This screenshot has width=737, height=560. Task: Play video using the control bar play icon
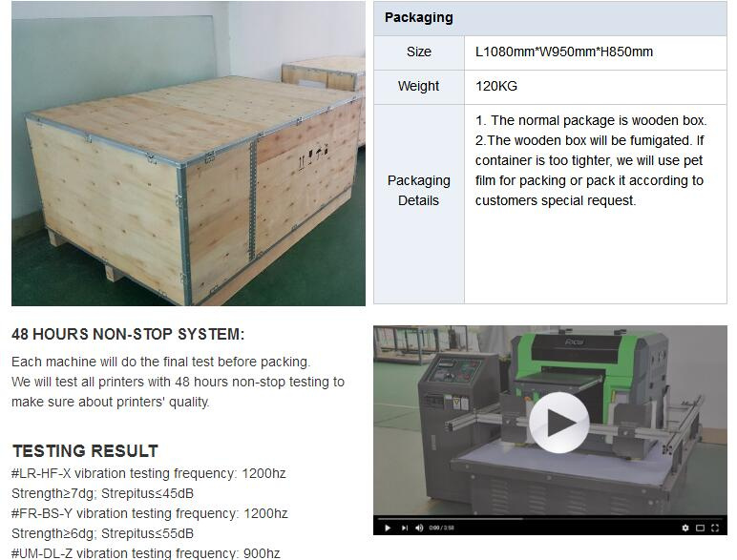(388, 528)
